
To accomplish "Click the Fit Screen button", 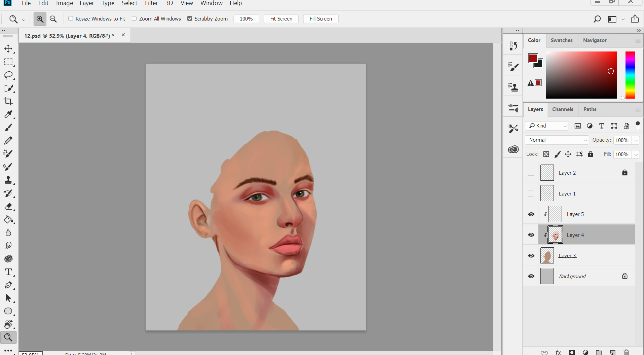I will [x=281, y=19].
